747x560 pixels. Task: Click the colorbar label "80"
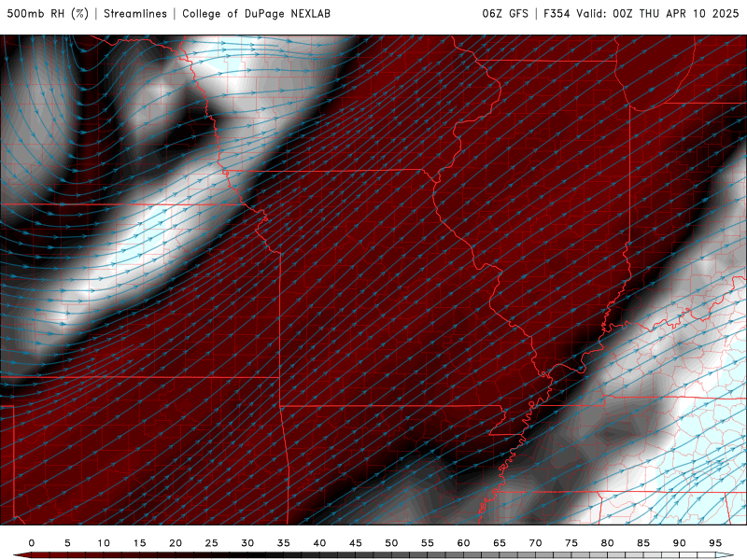(608, 543)
